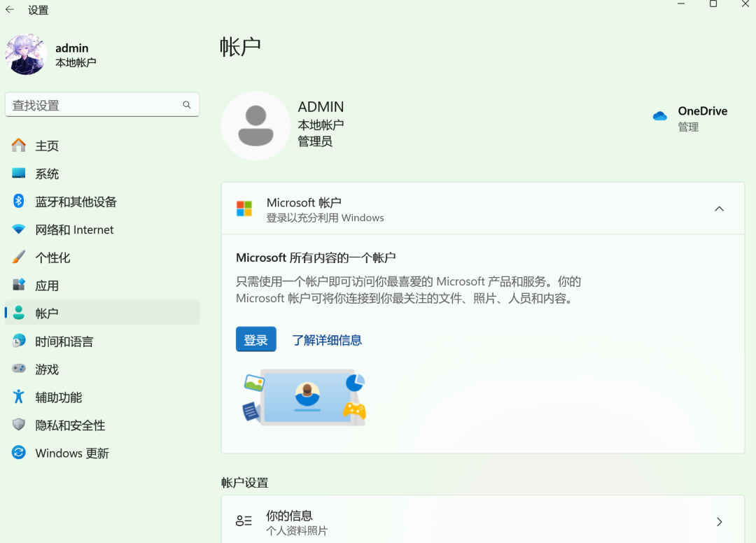Select 游戏 in sidebar

click(101, 369)
